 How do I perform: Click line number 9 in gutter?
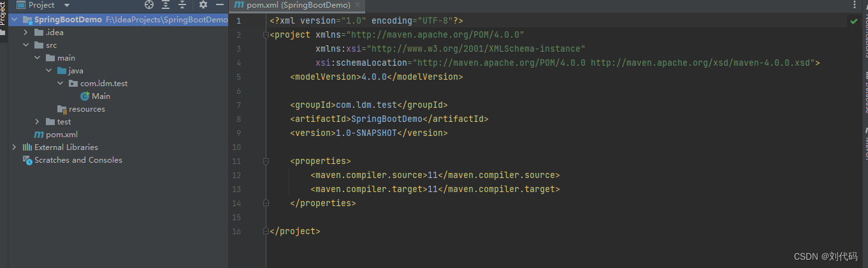[238, 133]
